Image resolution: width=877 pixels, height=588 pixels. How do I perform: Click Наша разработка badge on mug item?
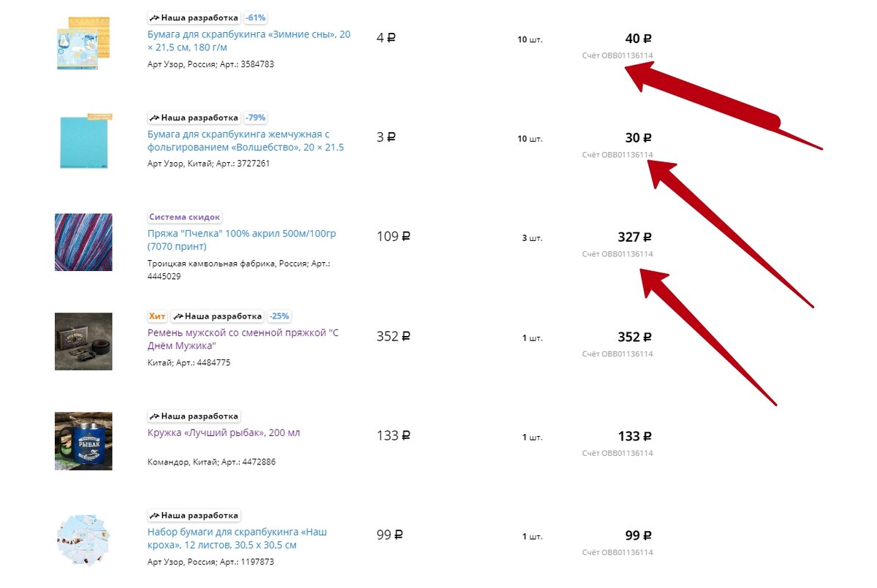(194, 416)
